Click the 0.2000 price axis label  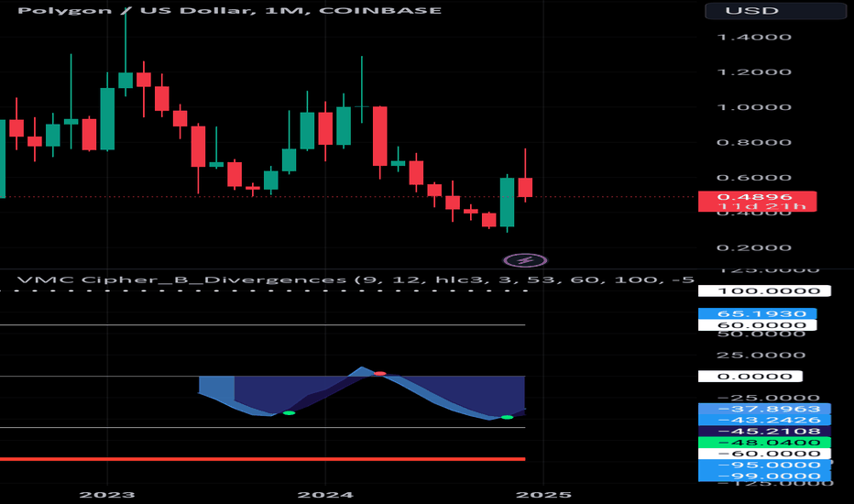coord(754,247)
